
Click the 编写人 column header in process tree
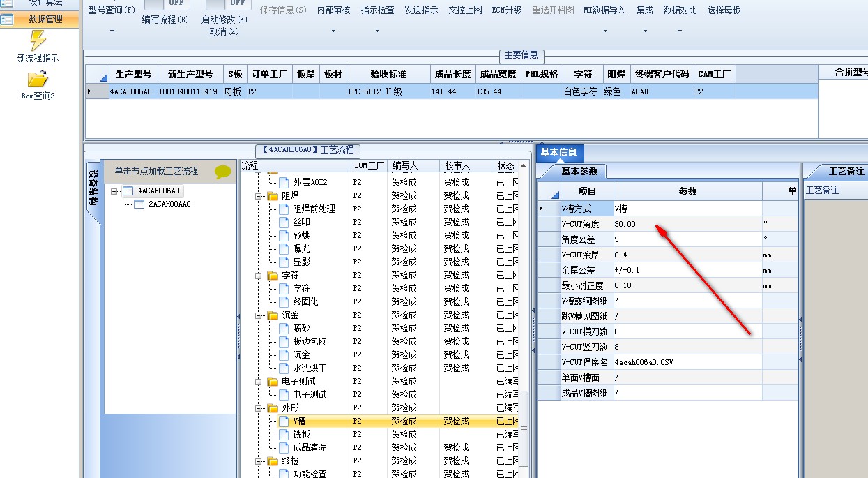(x=413, y=166)
